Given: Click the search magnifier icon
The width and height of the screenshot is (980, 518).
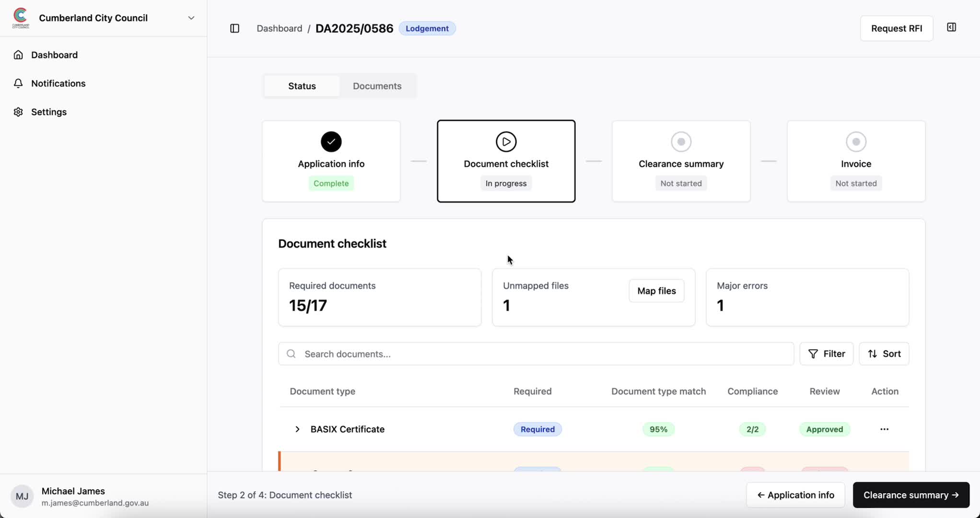Looking at the screenshot, I should click(291, 354).
